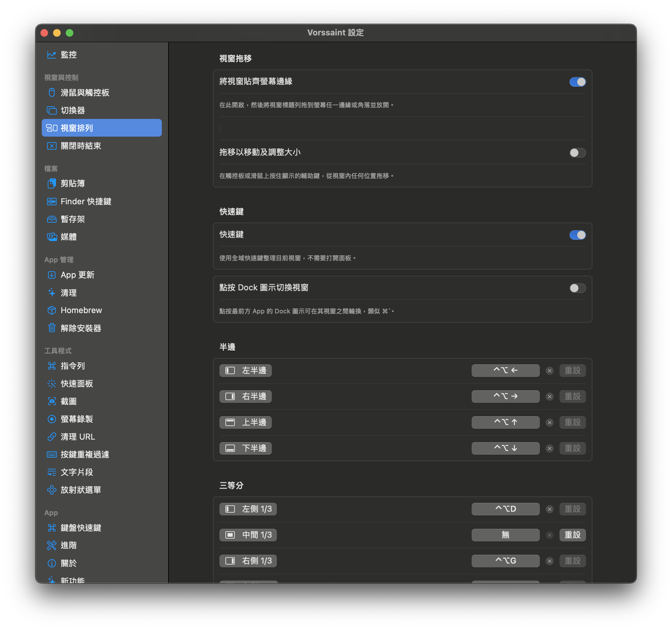672x630 pixels.
Task: Clear the 右半邊 shortcut with x
Action: pos(550,397)
